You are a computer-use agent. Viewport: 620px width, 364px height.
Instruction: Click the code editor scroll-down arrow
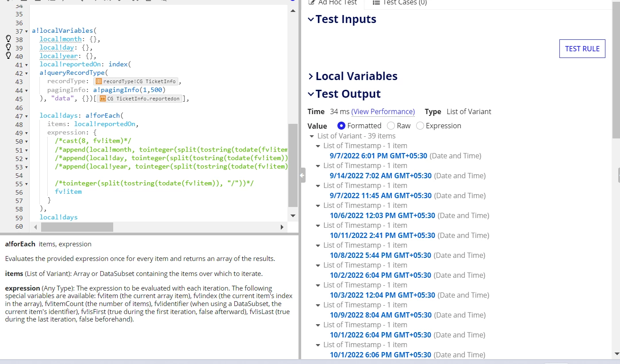point(293,215)
